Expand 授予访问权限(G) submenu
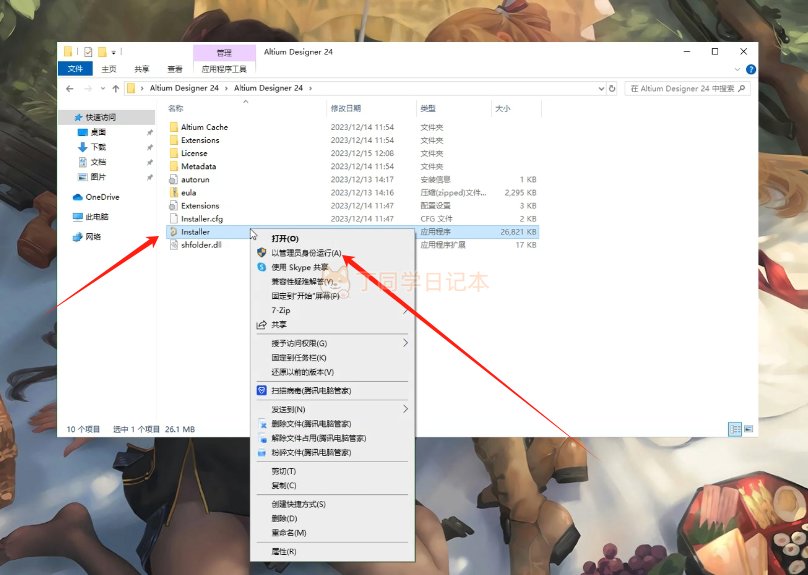The width and height of the screenshot is (808, 575). [x=332, y=343]
